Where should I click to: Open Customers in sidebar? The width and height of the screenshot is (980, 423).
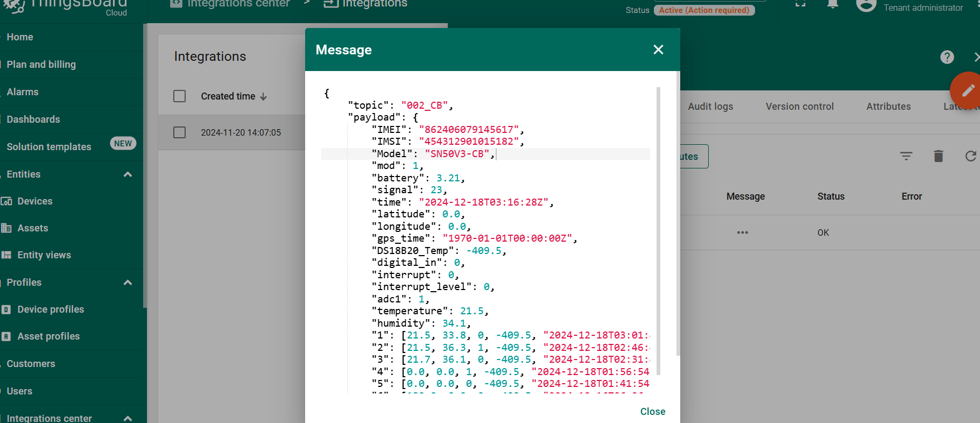tap(31, 364)
